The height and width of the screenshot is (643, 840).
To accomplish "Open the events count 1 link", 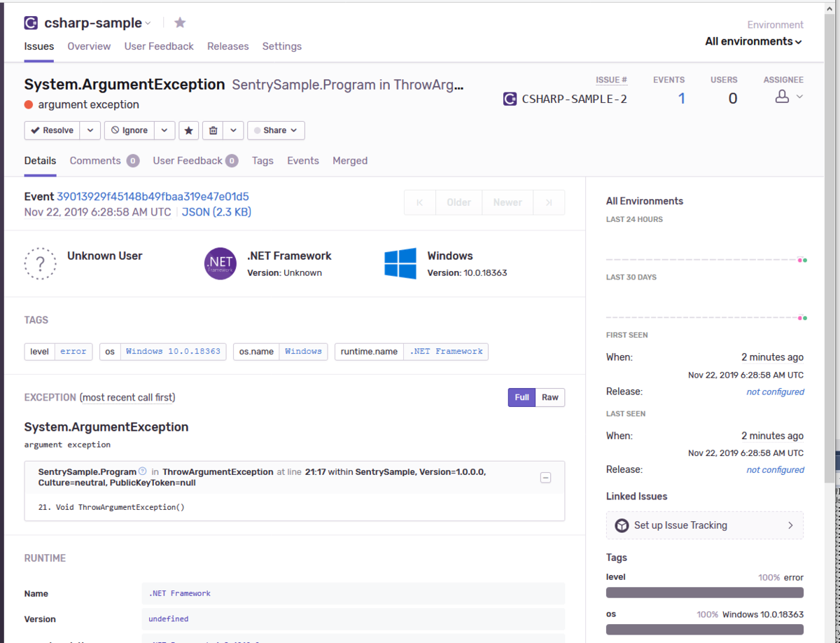I will click(x=682, y=99).
